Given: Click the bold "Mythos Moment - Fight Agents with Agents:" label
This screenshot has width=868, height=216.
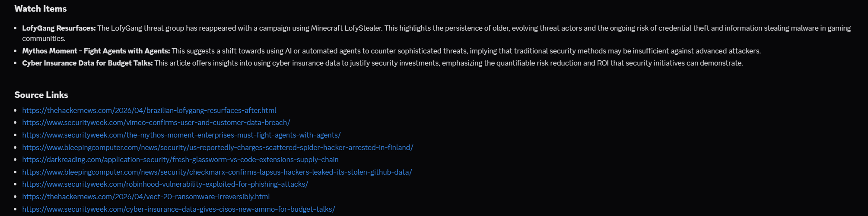Looking at the screenshot, I should 96,51.
